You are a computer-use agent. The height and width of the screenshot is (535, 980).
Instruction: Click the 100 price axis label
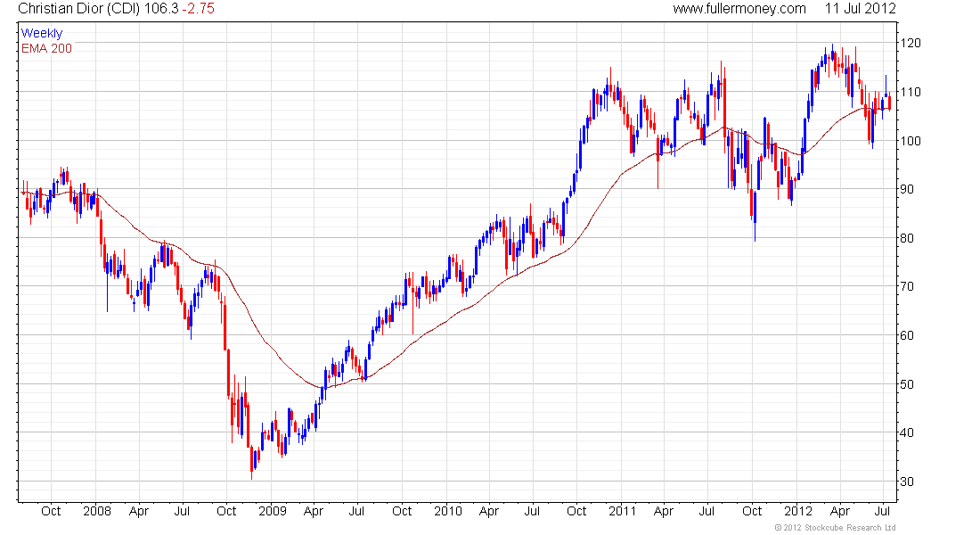[x=910, y=141]
